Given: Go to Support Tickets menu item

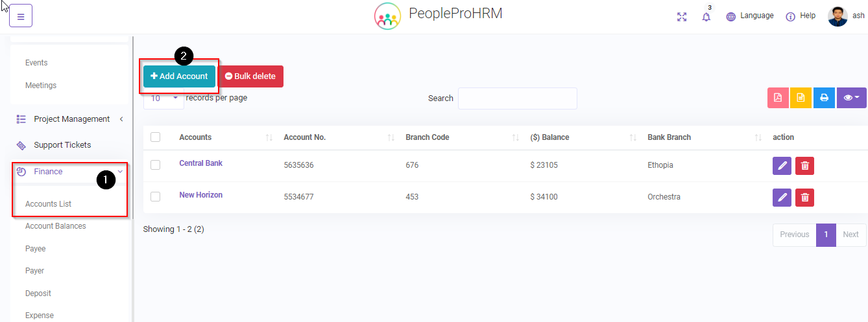Looking at the screenshot, I should click(x=62, y=145).
